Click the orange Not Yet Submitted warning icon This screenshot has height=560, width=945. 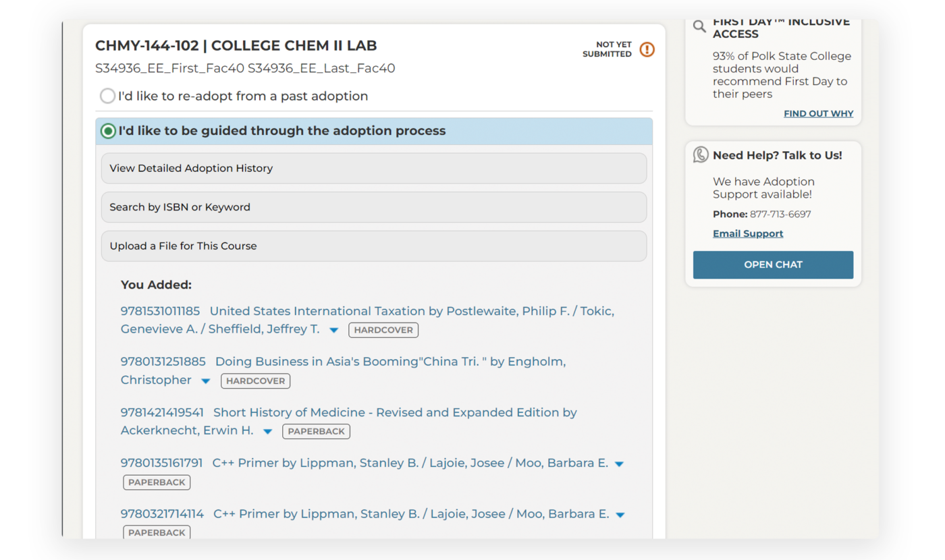point(647,49)
